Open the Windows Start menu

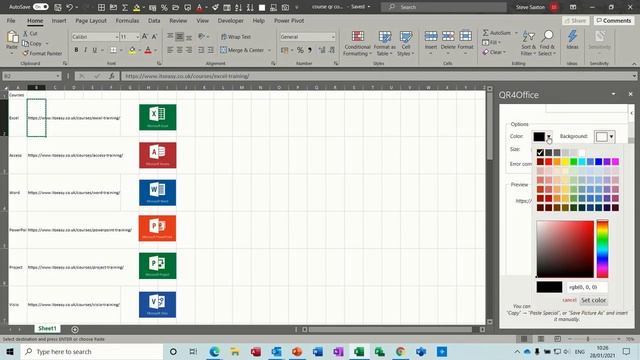point(10,351)
